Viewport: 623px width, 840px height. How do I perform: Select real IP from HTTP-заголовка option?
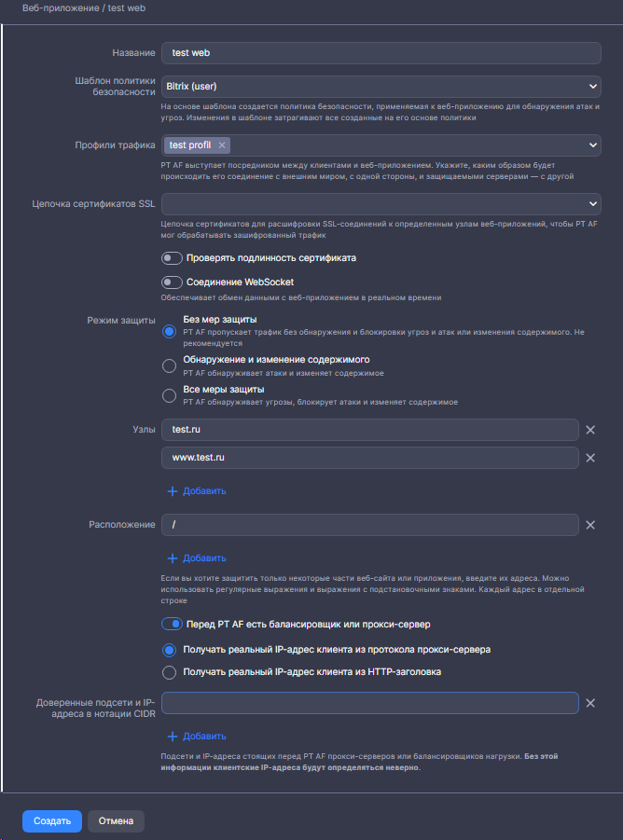click(x=169, y=672)
